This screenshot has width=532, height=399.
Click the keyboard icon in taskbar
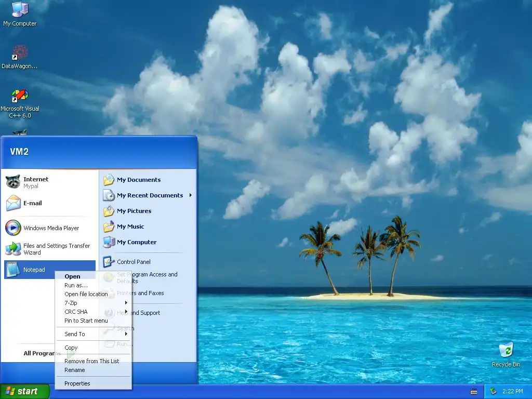pyautogui.click(x=474, y=392)
